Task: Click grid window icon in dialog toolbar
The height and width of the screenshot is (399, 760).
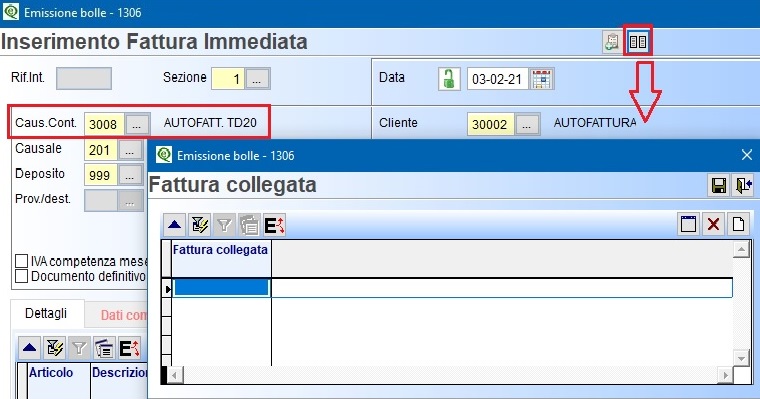Action: 688,224
